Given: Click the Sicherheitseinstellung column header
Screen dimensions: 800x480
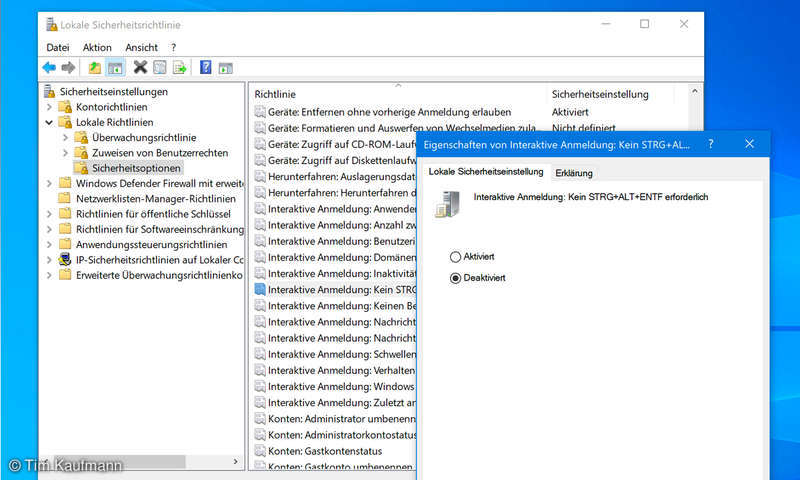Looking at the screenshot, I should 600,94.
